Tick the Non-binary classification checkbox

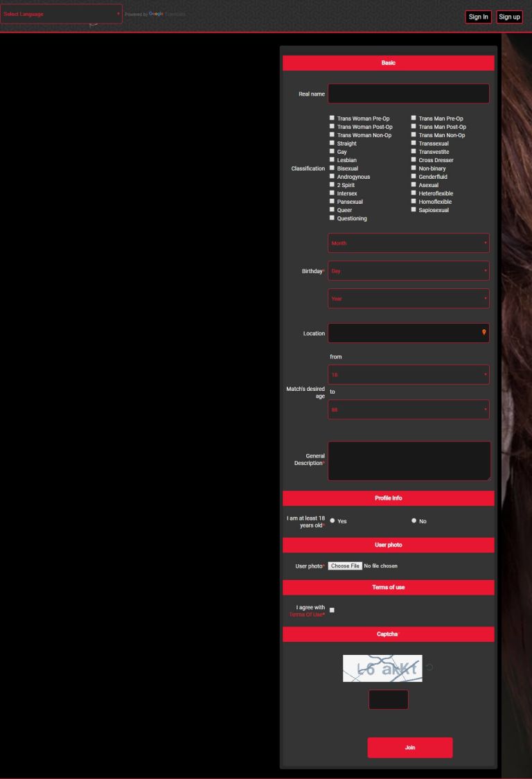tap(414, 168)
